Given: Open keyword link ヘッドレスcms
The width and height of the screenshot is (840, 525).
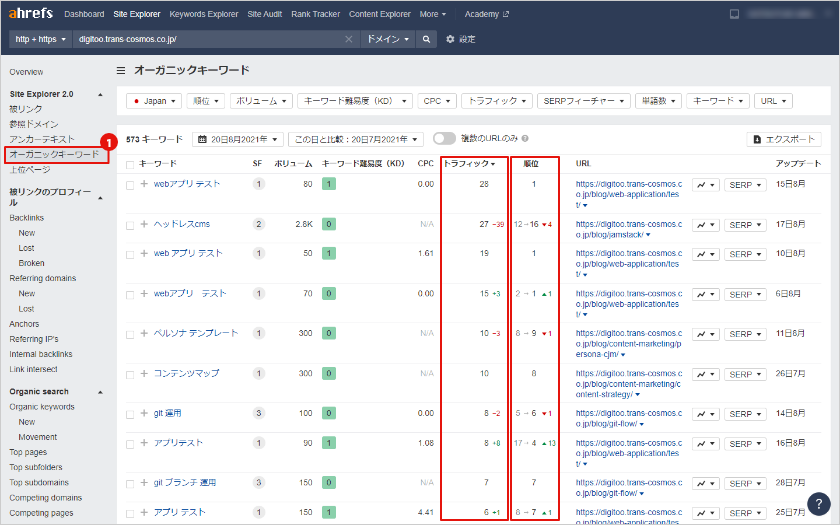Looking at the screenshot, I should (x=182, y=224).
